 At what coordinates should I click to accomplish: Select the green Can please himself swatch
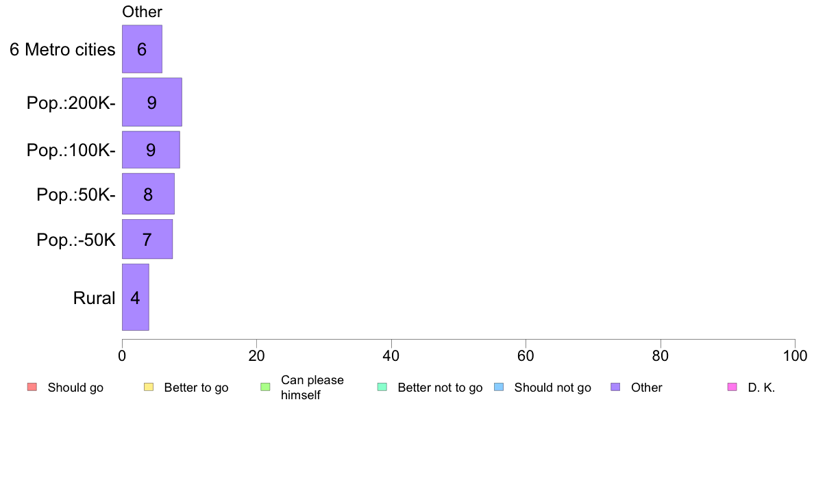click(x=265, y=387)
